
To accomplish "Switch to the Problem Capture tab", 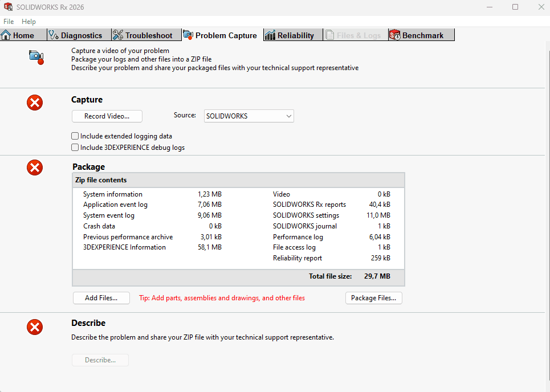I will (223, 35).
